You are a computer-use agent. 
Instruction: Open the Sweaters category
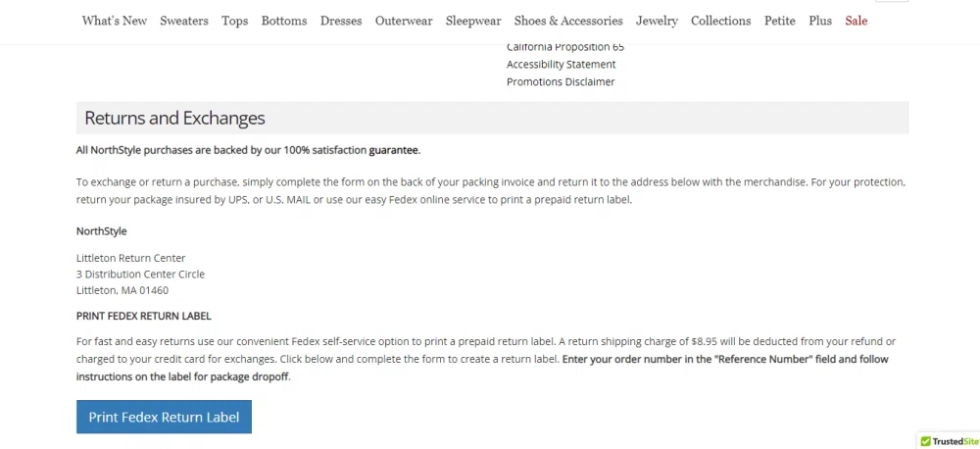(184, 21)
